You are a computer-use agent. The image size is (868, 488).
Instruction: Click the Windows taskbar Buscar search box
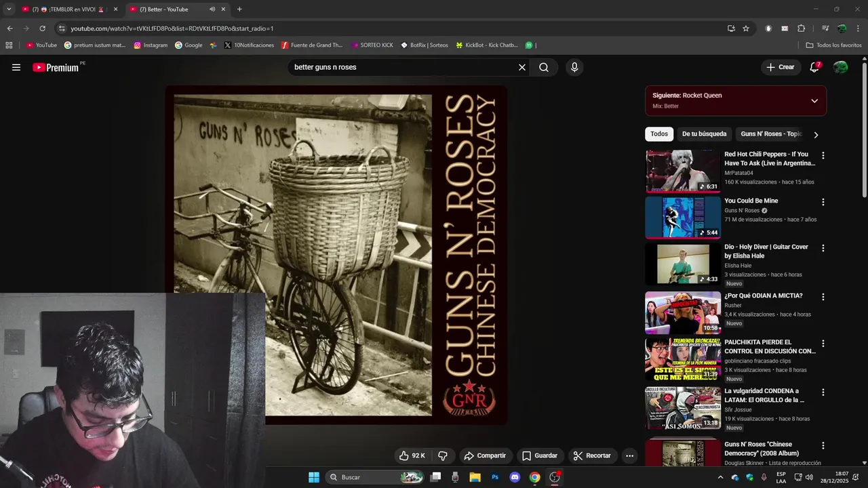375,477
